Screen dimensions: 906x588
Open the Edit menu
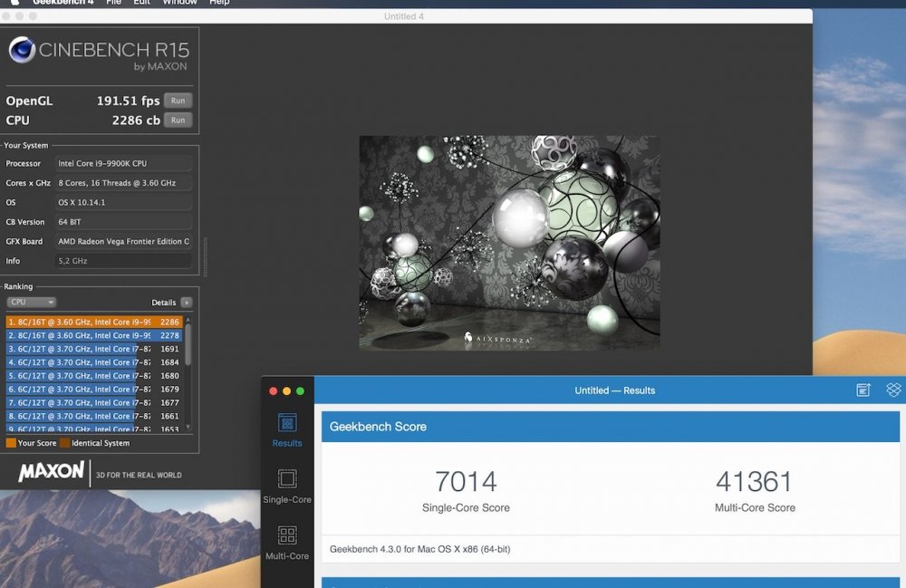coord(141,3)
